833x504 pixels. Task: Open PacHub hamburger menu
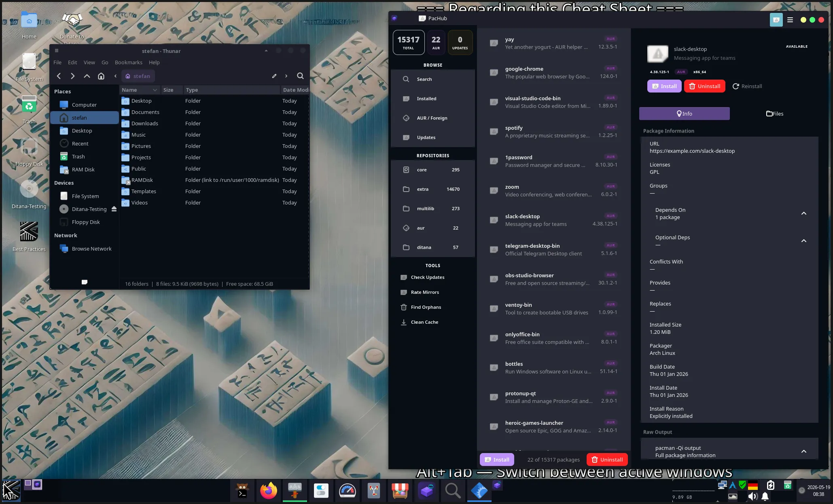point(790,20)
